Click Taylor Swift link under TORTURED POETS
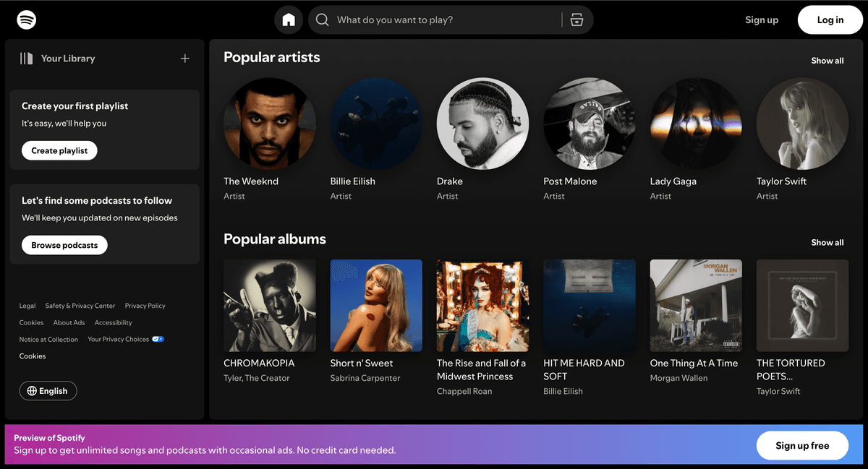 pos(779,391)
